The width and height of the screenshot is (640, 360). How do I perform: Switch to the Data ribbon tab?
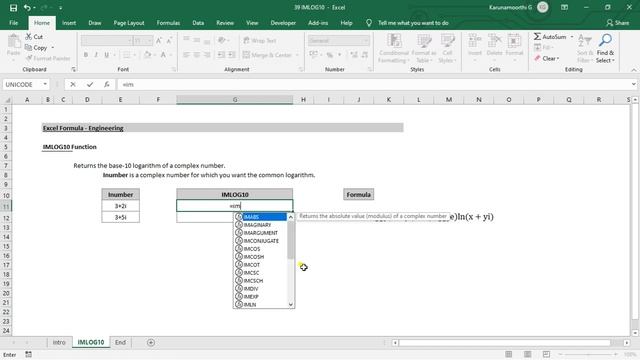coord(198,23)
